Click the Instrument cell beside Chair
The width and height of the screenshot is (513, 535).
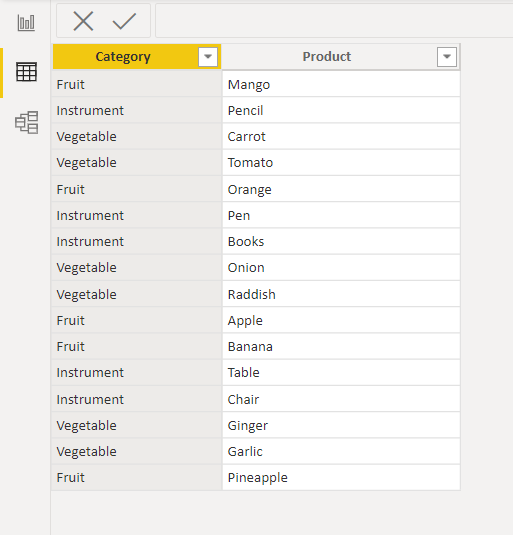click(x=136, y=399)
